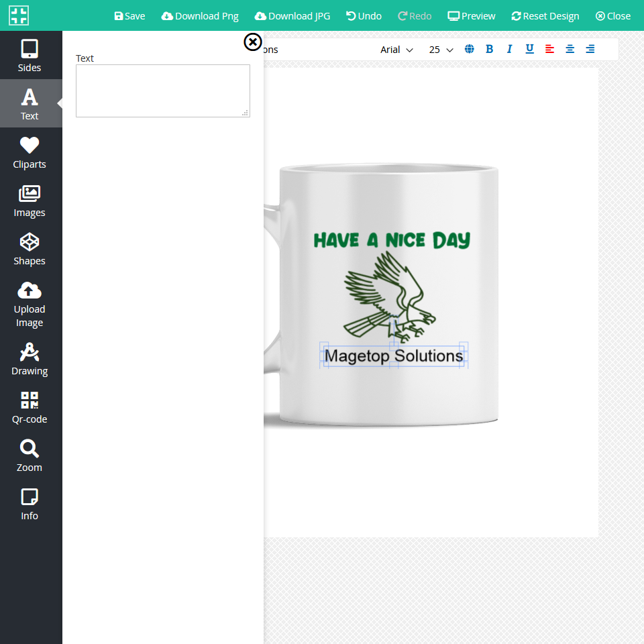Screen dimensions: 644x644
Task: Switch to the Text tab in sidebar
Action: (x=30, y=104)
